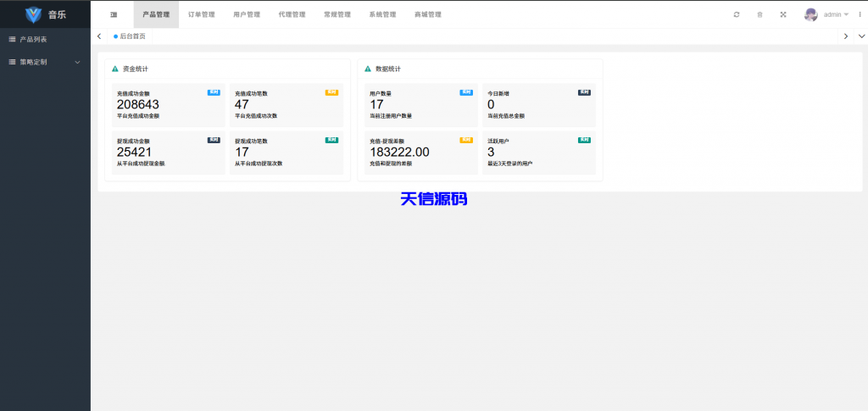Select the 后台首页 page tab
This screenshot has height=411, width=868.
130,36
